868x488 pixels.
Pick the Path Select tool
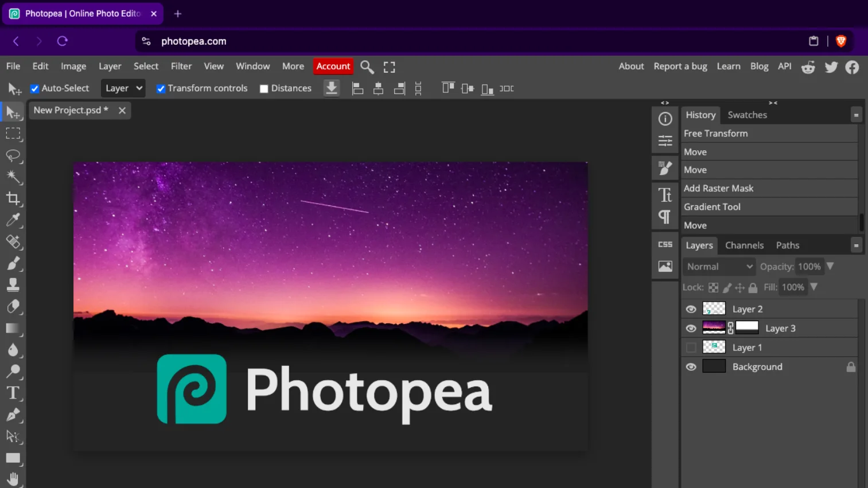pos(13,437)
